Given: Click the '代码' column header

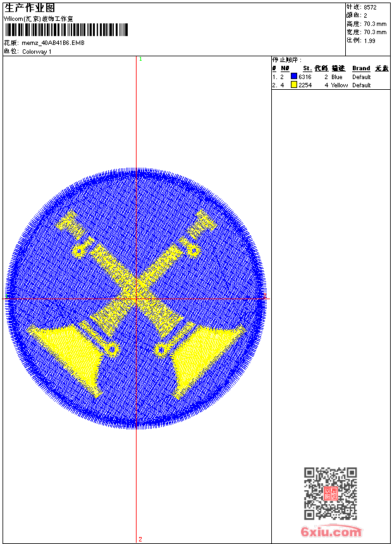Looking at the screenshot, I should pyautogui.click(x=321, y=68).
